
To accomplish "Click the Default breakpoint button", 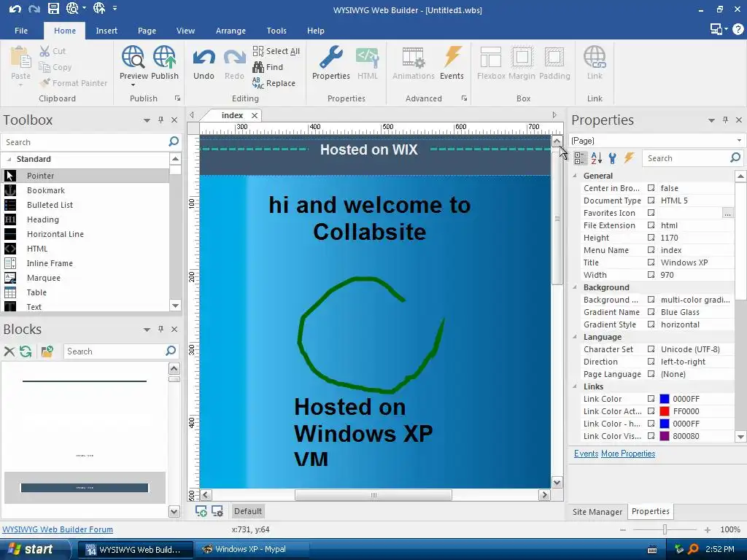I will point(248,511).
